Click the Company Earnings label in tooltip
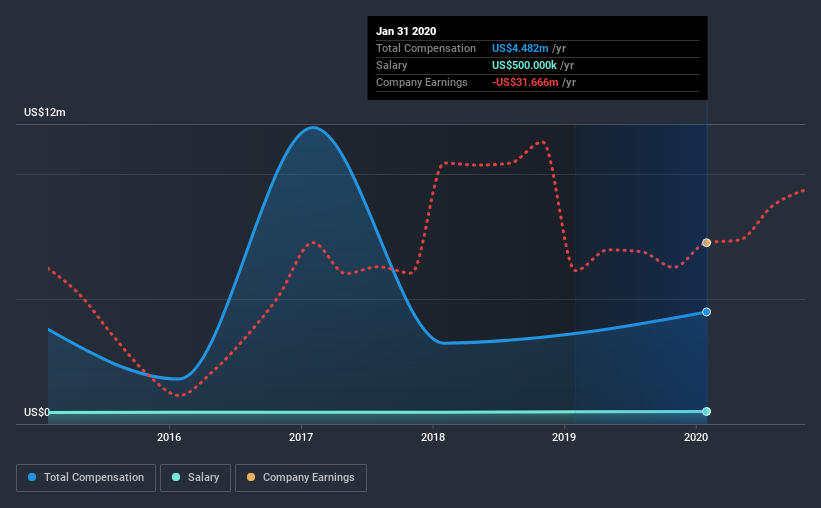The width and height of the screenshot is (821, 508). tap(421, 82)
